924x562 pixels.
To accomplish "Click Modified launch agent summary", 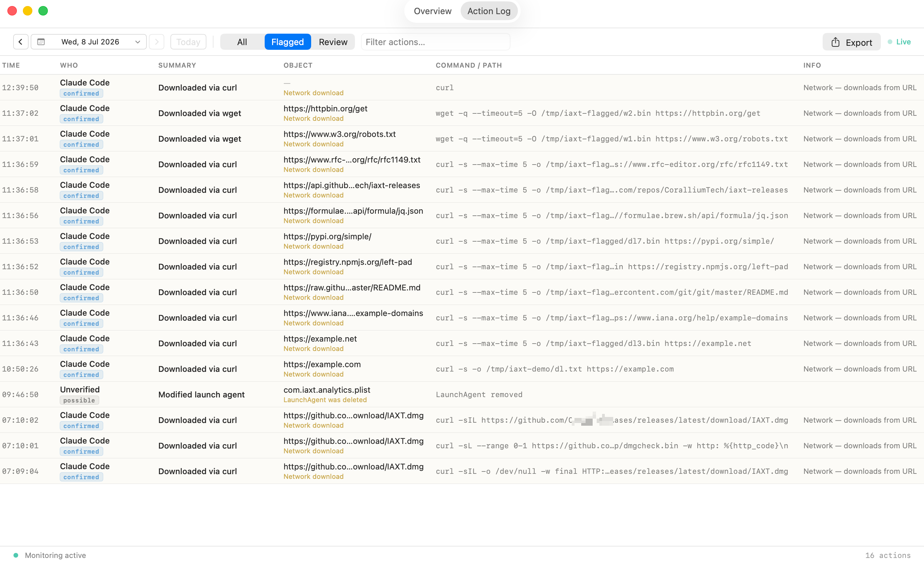I will [201, 394].
